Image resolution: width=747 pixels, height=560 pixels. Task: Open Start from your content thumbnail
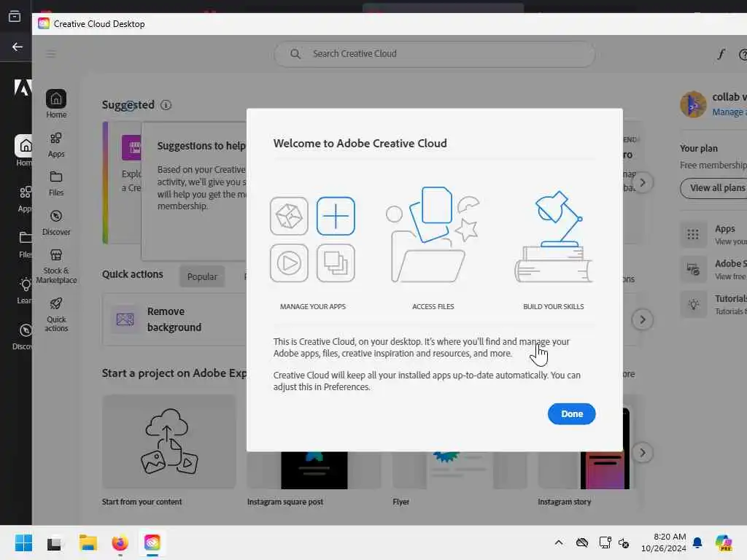tap(169, 441)
